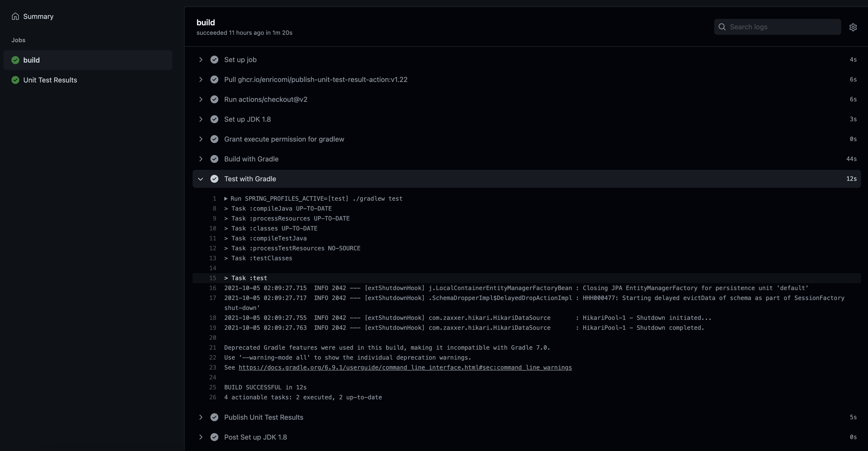Expand the Run SPRING_PROFILES_ACTIVE command disclosure triangle
The image size is (868, 451).
(226, 199)
